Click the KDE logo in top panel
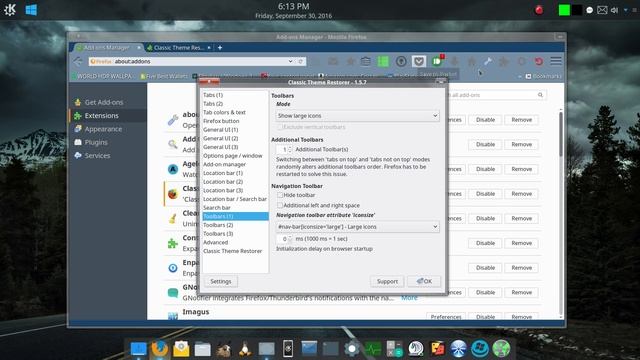 pos(10,10)
